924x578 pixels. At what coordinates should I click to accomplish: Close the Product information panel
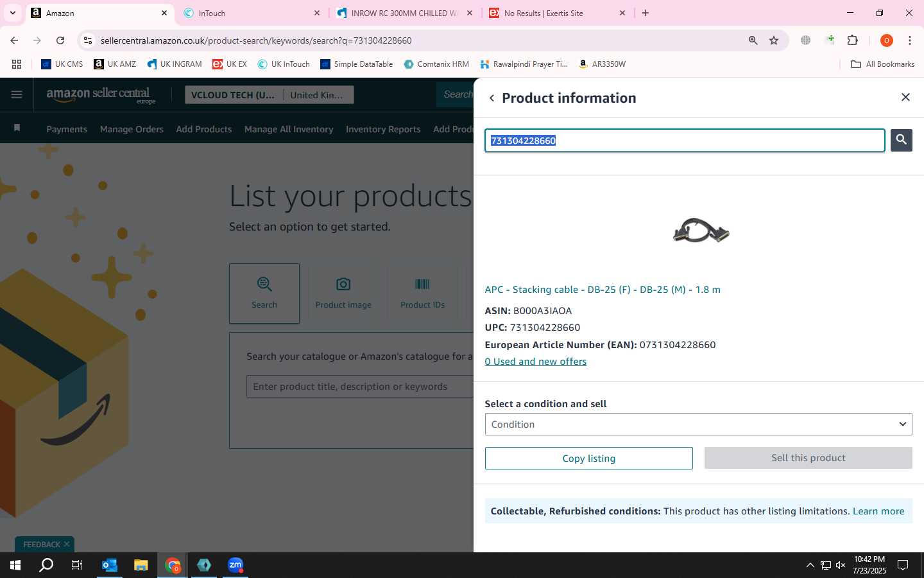(x=905, y=97)
